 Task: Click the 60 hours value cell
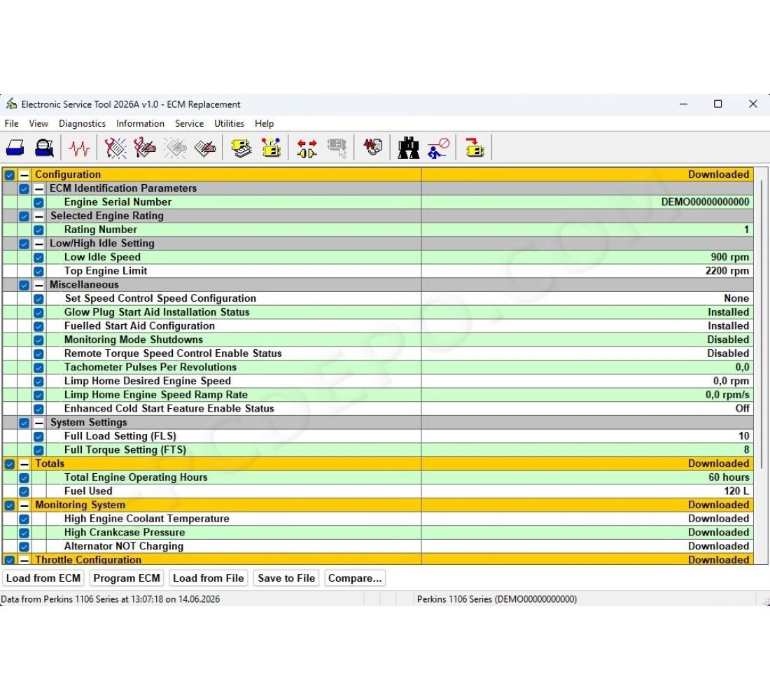click(587, 477)
